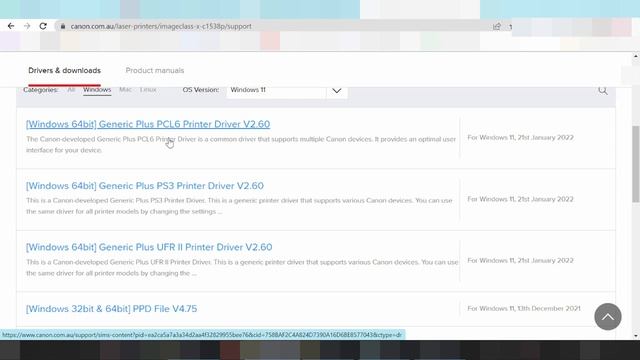Select the Linux category filter
Image resolution: width=640 pixels, height=360 pixels.
148,90
